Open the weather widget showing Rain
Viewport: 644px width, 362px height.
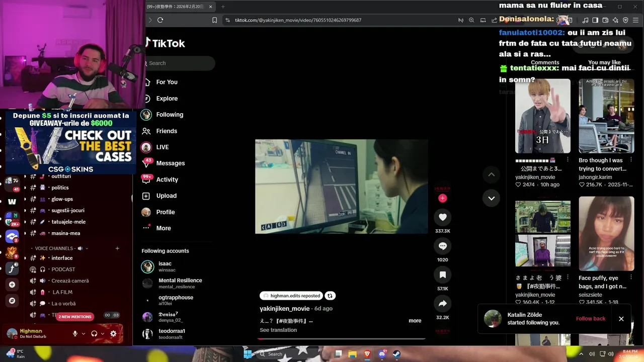point(15,354)
